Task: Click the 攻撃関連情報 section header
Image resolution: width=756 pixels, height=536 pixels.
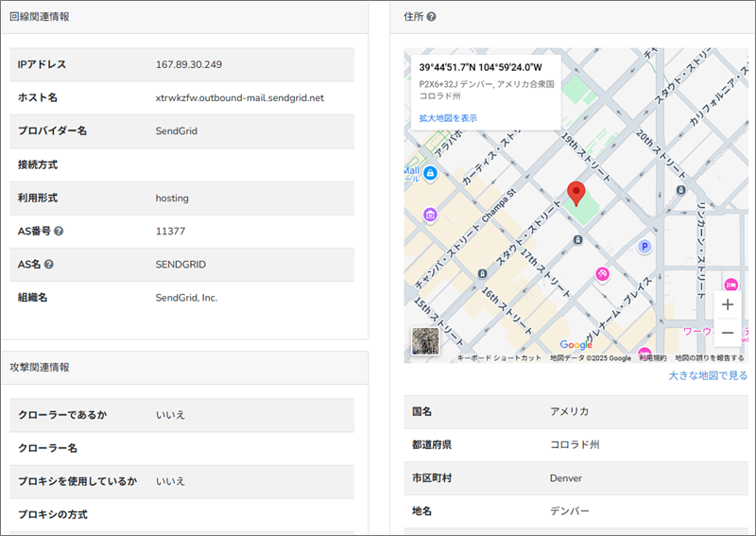Action: pos(40,367)
